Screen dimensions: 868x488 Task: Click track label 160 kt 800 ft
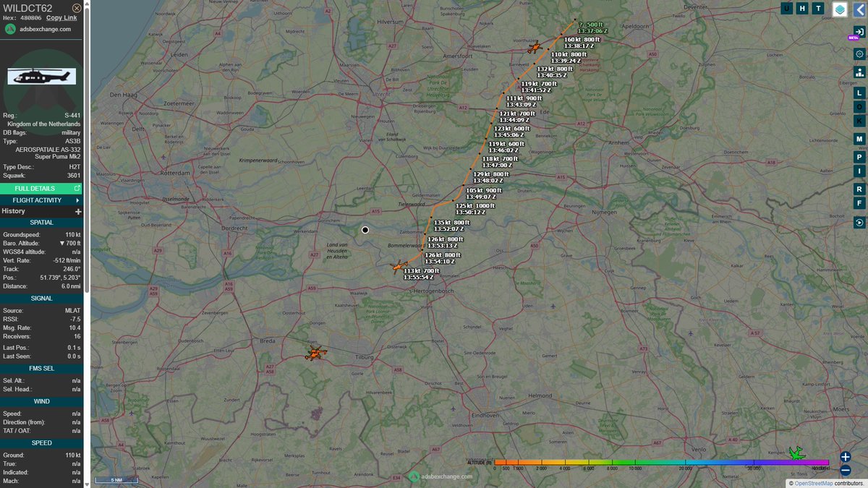582,39
